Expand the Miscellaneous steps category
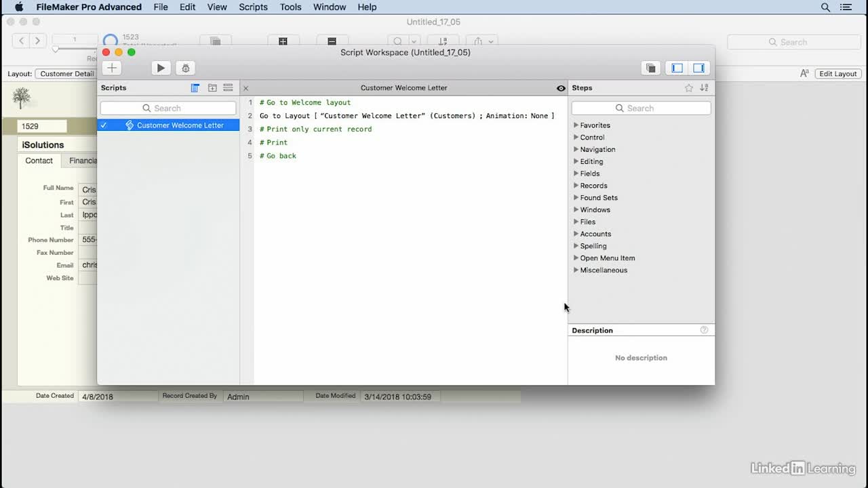 click(x=576, y=270)
